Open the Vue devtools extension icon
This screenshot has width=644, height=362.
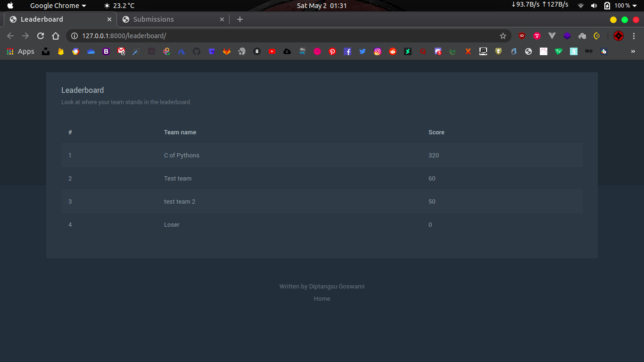552,36
